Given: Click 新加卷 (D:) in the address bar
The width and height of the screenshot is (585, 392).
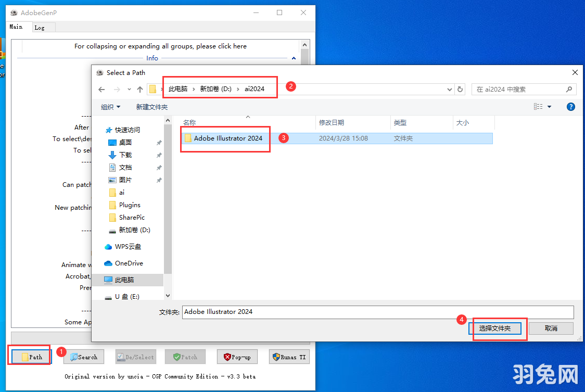Looking at the screenshot, I should [x=215, y=89].
